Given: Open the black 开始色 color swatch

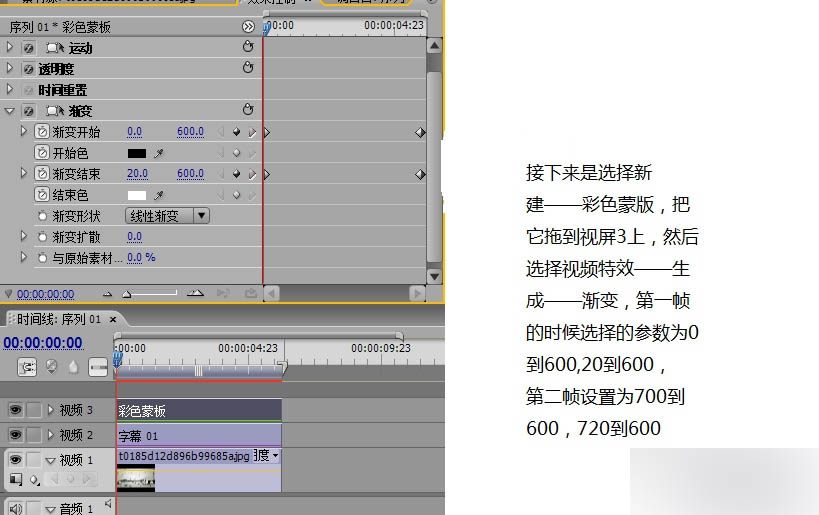Looking at the screenshot, I should tap(137, 153).
